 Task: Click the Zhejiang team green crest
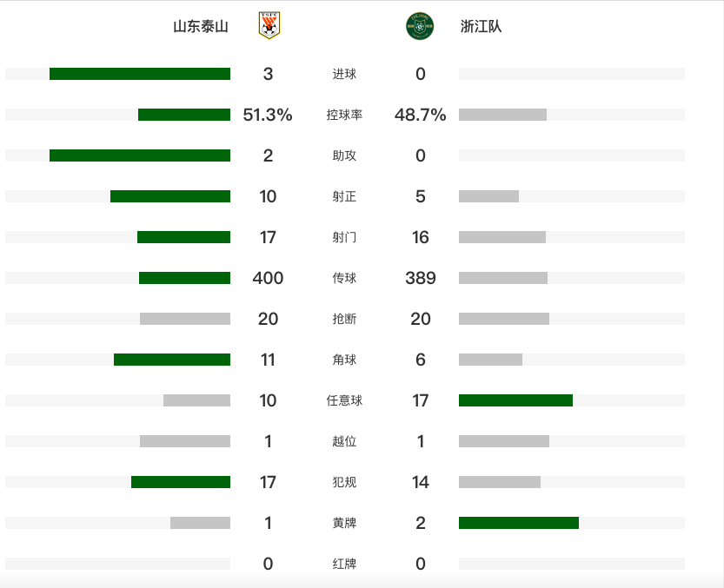tap(419, 26)
